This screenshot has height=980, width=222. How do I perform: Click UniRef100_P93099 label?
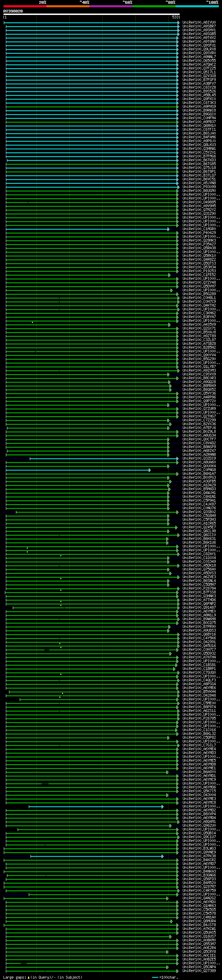pos(199,187)
